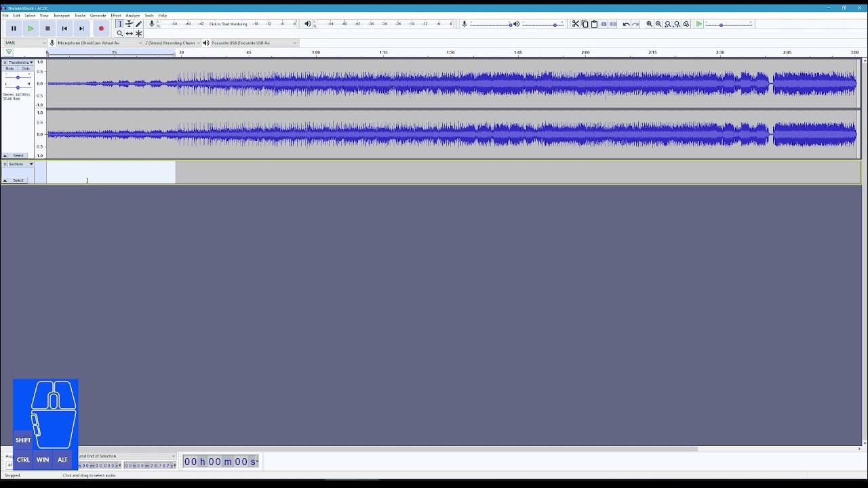This screenshot has height=488, width=868.
Task: Choose the Draw (pencil) tool
Action: point(139,24)
